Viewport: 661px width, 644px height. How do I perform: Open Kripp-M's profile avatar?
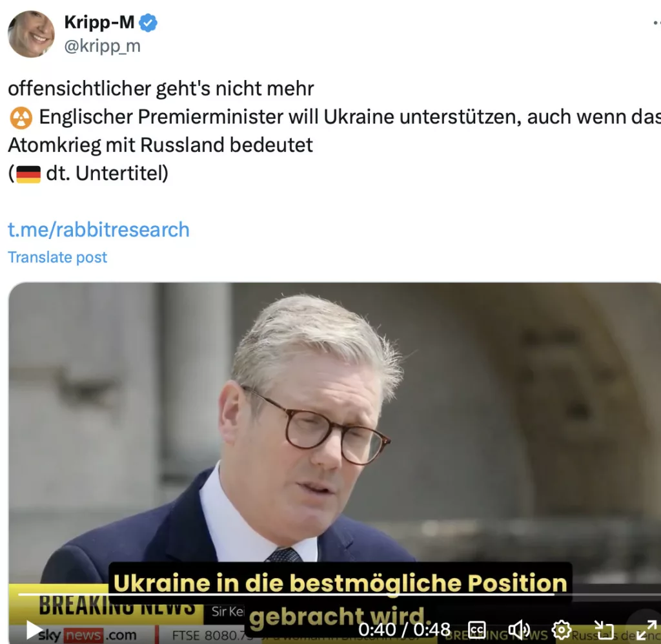(31, 34)
